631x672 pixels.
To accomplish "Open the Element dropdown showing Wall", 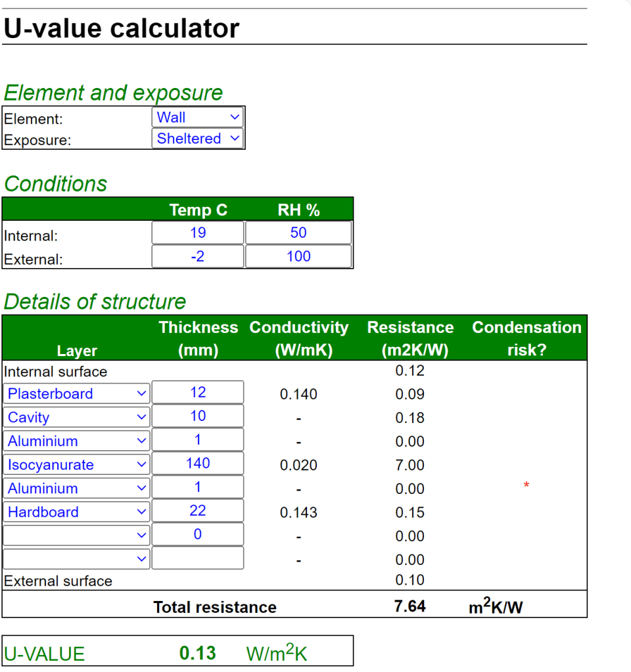I will click(x=197, y=118).
